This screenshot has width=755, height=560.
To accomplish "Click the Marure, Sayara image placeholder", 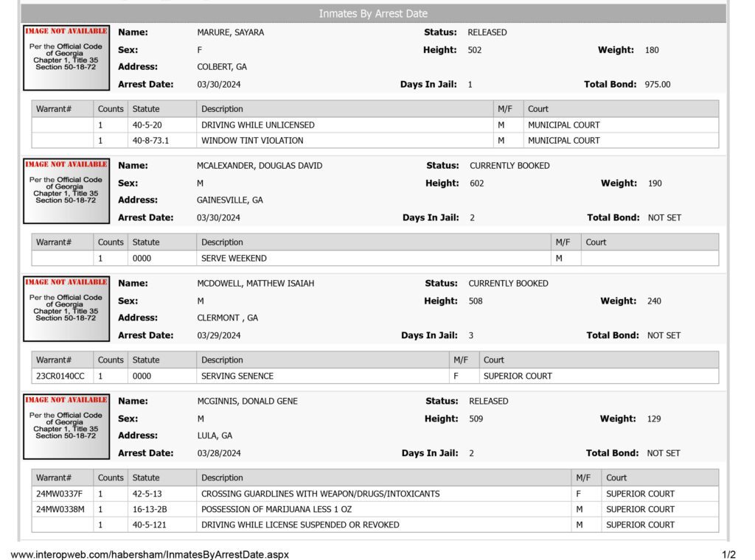I will pyautogui.click(x=66, y=57).
